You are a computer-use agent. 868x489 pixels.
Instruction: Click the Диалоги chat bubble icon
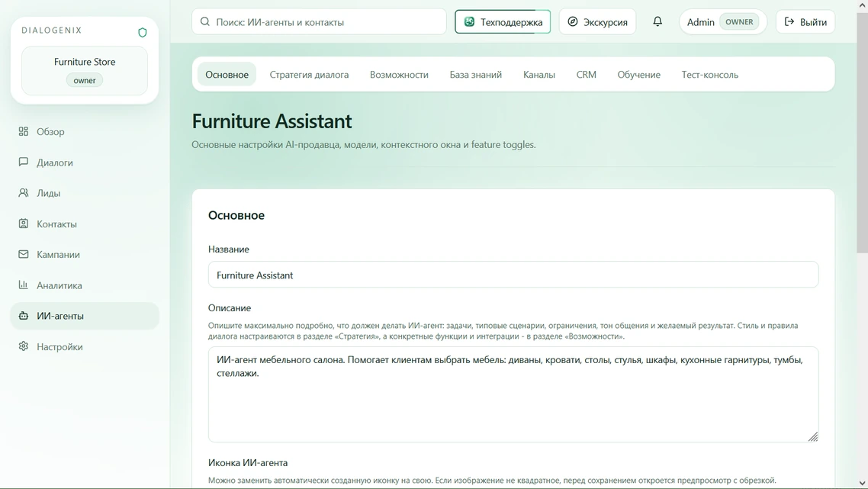(x=23, y=162)
